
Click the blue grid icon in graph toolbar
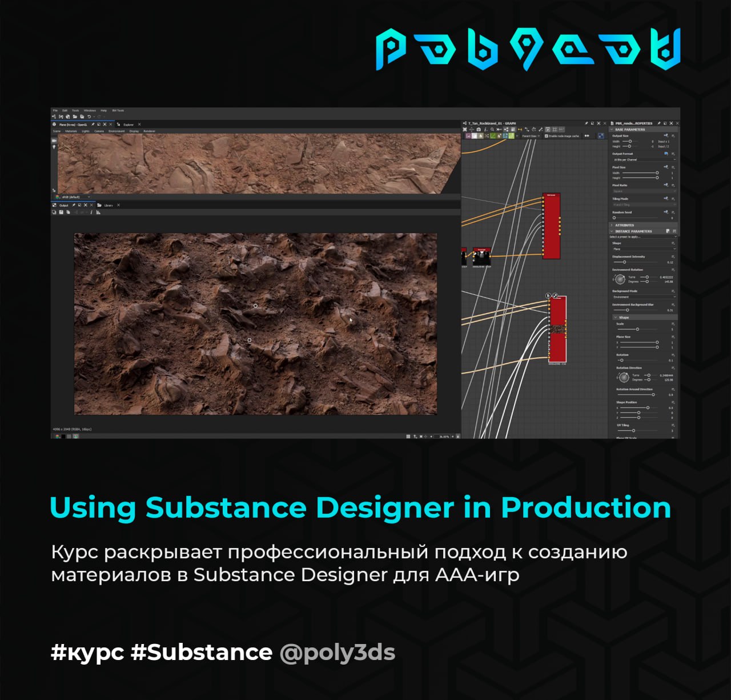pos(601,136)
